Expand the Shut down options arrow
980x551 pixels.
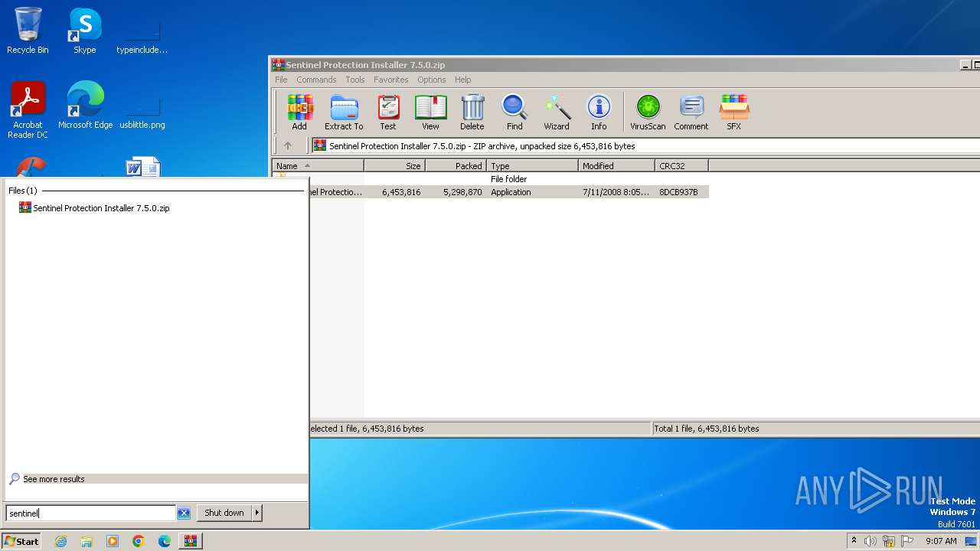click(257, 513)
